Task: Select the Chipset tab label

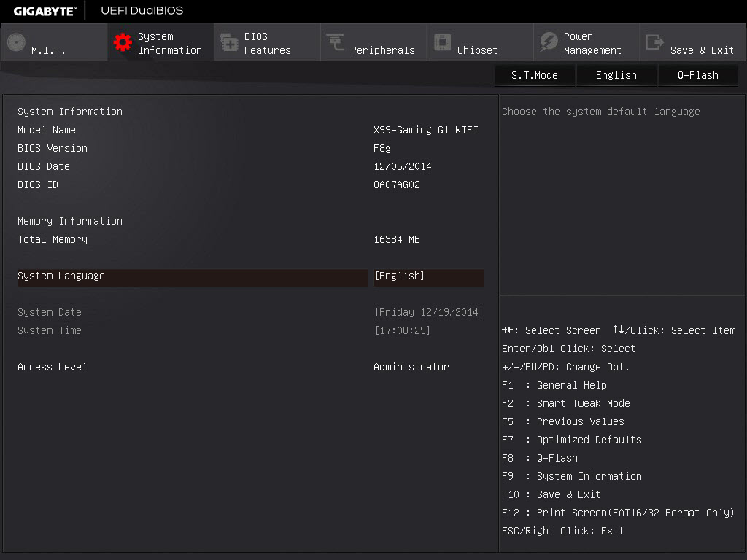Action: tap(477, 50)
